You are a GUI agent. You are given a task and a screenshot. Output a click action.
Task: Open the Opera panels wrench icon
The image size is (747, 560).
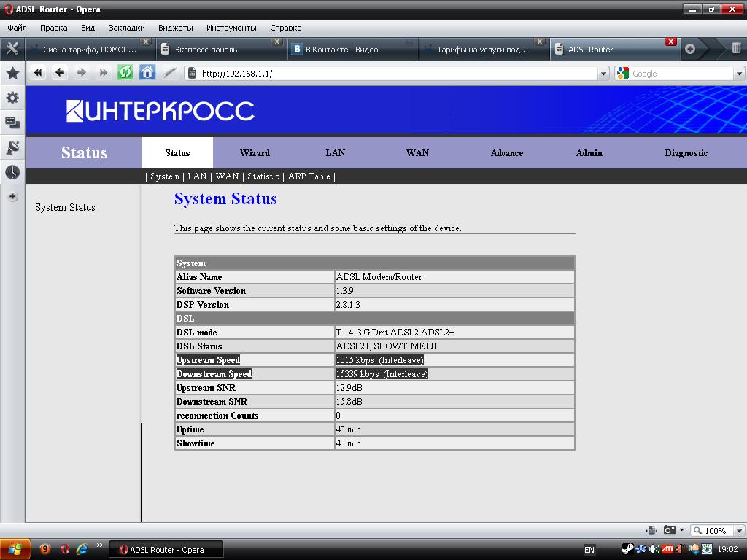pyautogui.click(x=12, y=49)
